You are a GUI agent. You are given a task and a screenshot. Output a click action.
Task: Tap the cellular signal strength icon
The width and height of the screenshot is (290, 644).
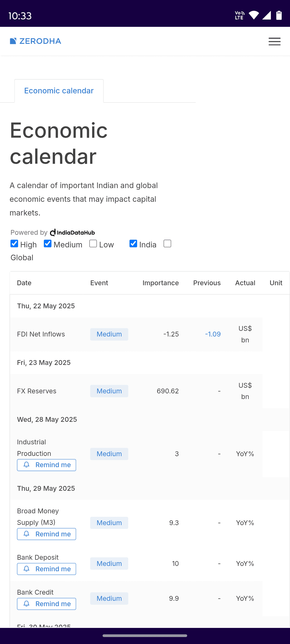click(267, 15)
